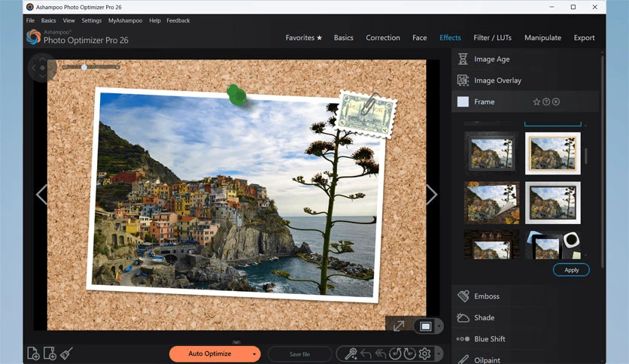
Task: Select the Effects tab
Action: 450,38
